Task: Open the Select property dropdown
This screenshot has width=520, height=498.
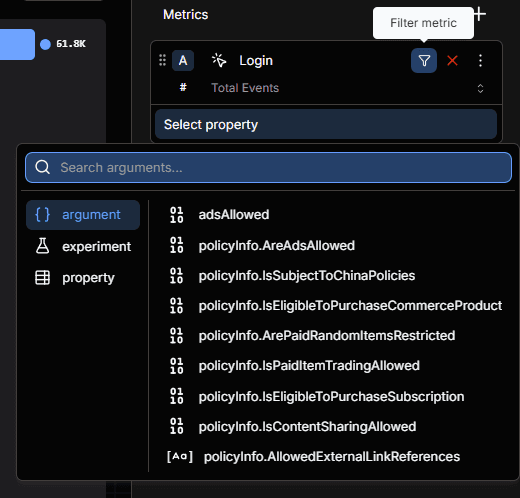Action: pyautogui.click(x=326, y=124)
